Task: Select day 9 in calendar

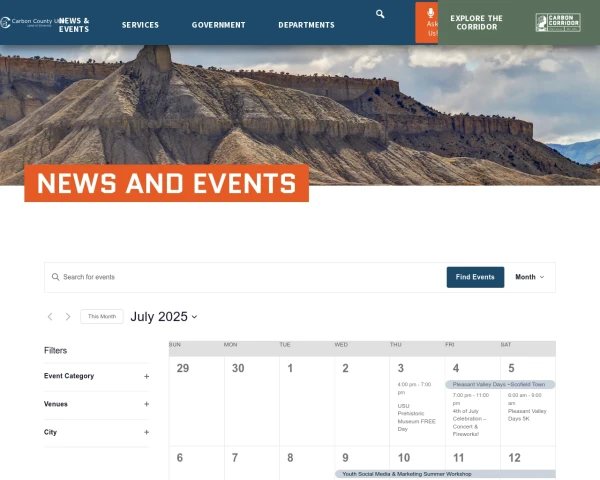Action: click(345, 458)
